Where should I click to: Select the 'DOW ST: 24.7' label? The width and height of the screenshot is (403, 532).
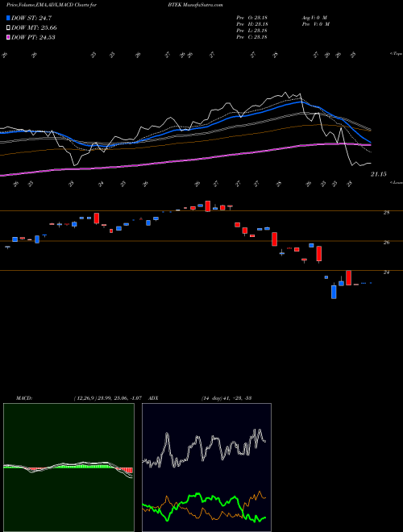click(31, 18)
